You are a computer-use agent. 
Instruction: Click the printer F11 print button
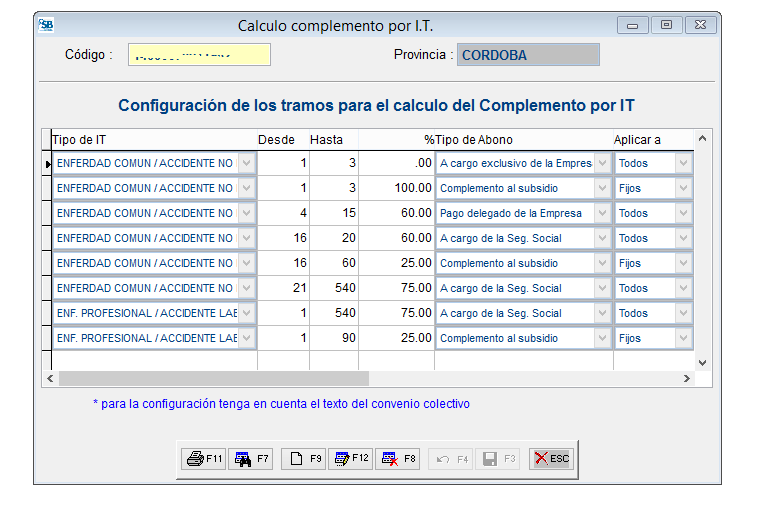click(204, 459)
